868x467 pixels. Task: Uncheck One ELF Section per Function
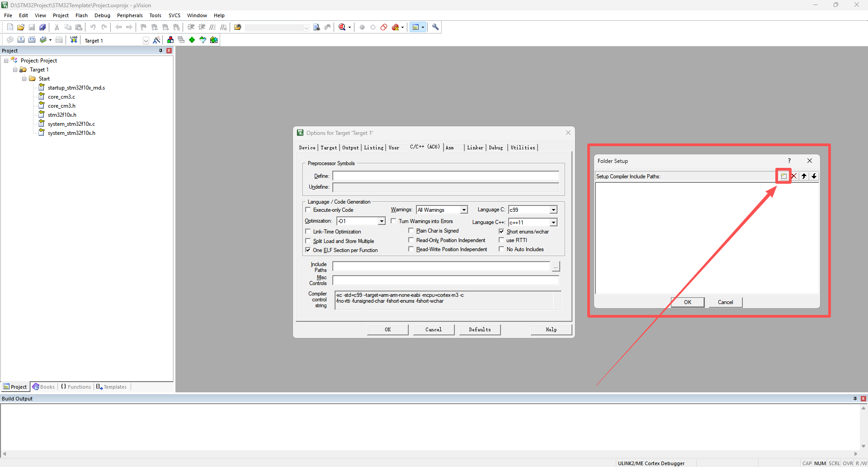click(x=308, y=250)
